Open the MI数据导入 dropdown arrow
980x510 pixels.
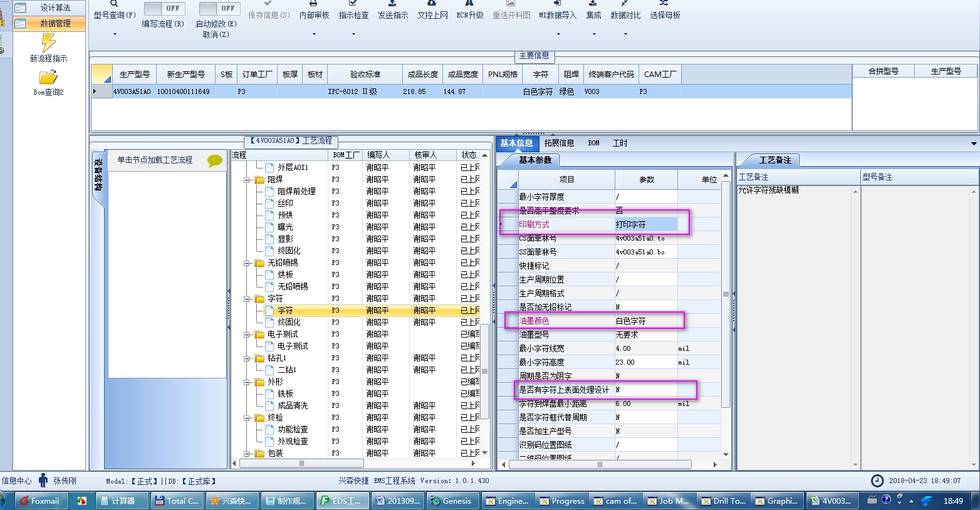[x=557, y=34]
